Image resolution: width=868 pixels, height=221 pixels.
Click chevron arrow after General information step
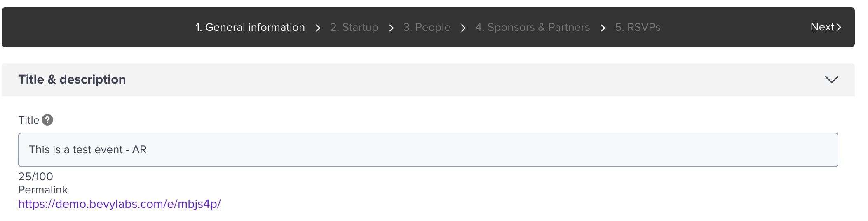(318, 28)
